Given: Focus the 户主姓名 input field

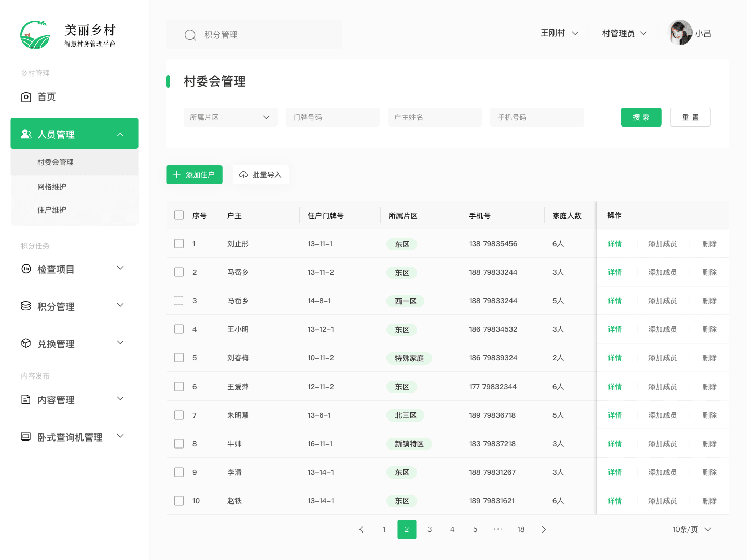Looking at the screenshot, I should click(x=435, y=117).
